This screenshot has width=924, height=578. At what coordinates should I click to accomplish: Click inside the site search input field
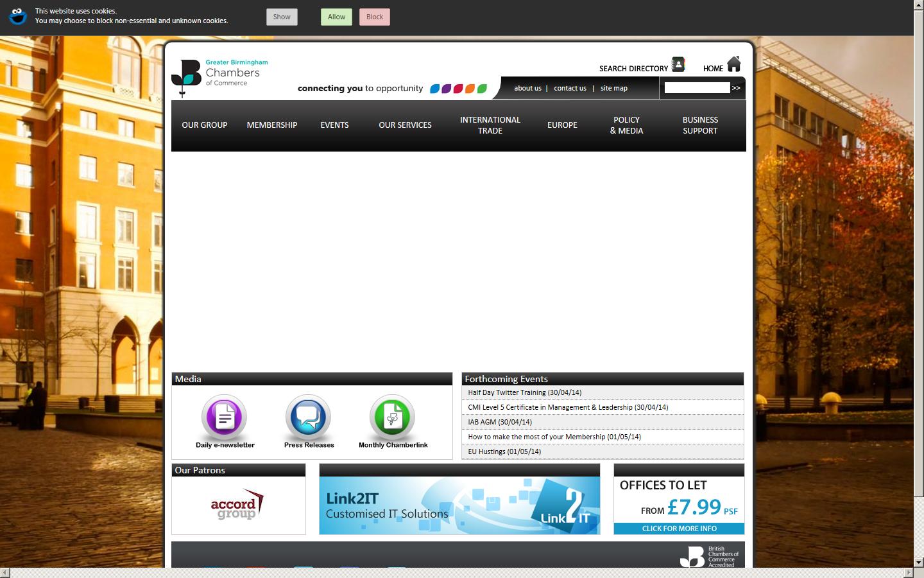[x=696, y=87]
